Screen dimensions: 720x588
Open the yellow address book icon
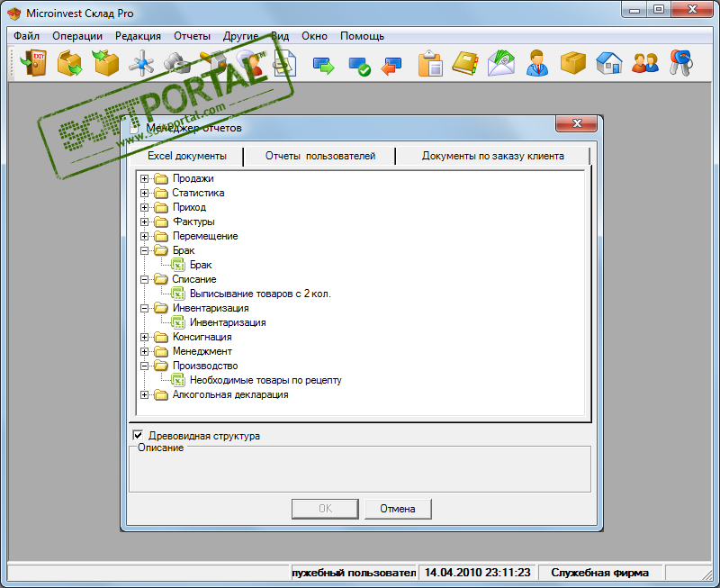[465, 63]
